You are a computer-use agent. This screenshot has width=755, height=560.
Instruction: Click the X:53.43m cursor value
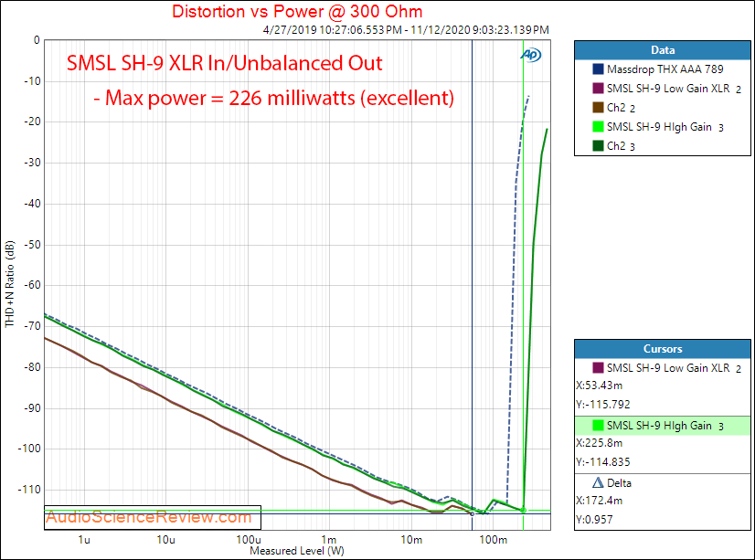tap(599, 386)
